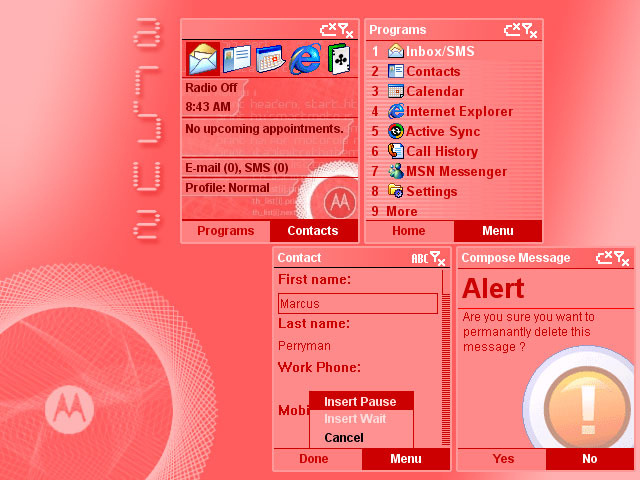
Task: Click battery icon in Programs title bar
Action: (512, 29)
